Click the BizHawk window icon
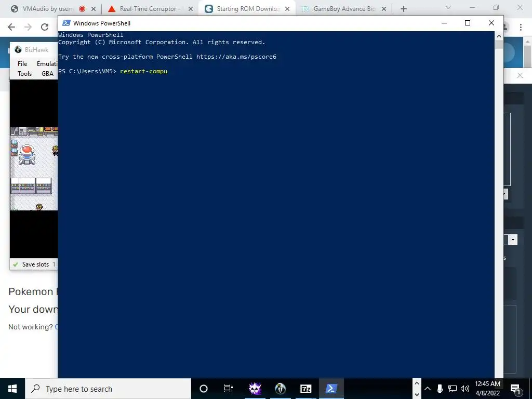The height and width of the screenshot is (399, 532). click(18, 49)
